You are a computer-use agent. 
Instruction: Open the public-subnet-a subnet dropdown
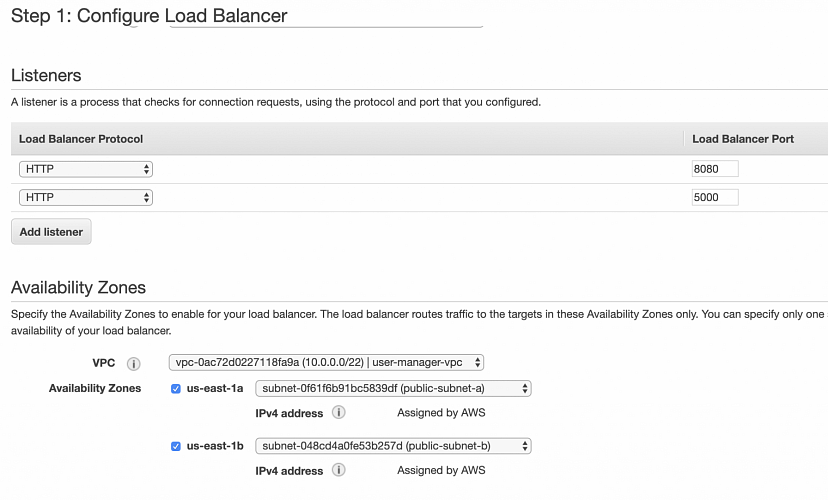click(x=393, y=389)
